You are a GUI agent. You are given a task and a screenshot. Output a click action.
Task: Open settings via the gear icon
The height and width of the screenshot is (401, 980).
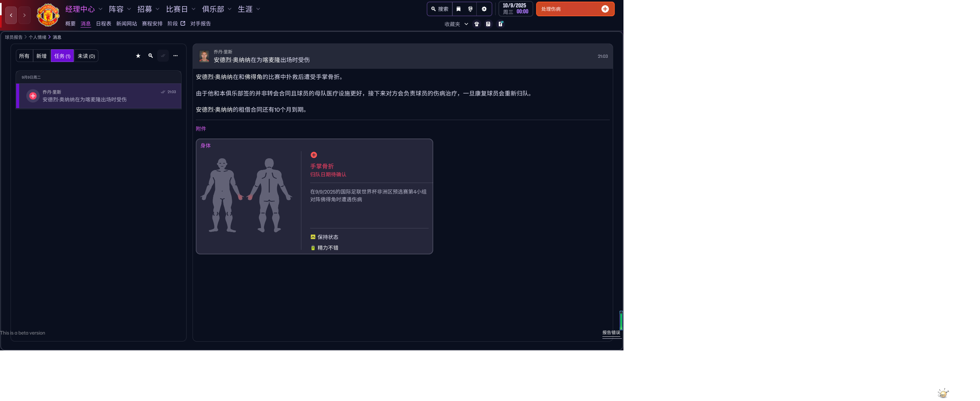click(x=484, y=9)
